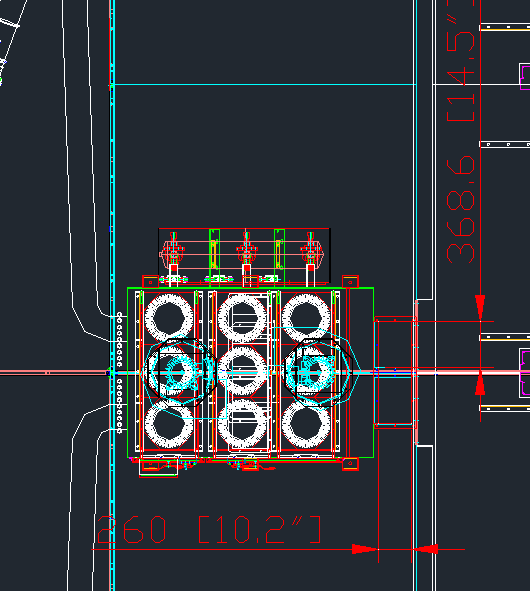Click the red corner bracket at bottom-right of transformer
The width and height of the screenshot is (530, 591).
[x=350, y=464]
